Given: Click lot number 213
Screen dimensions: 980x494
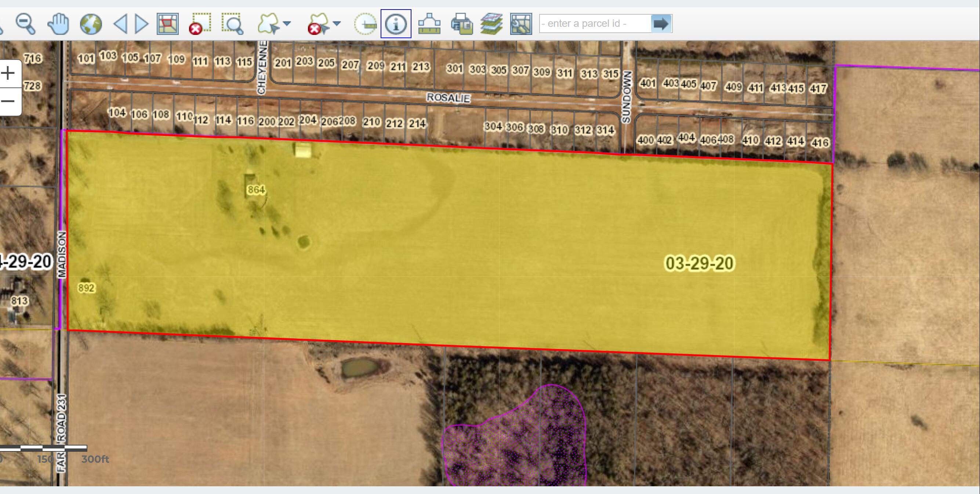Looking at the screenshot, I should coord(421,66).
